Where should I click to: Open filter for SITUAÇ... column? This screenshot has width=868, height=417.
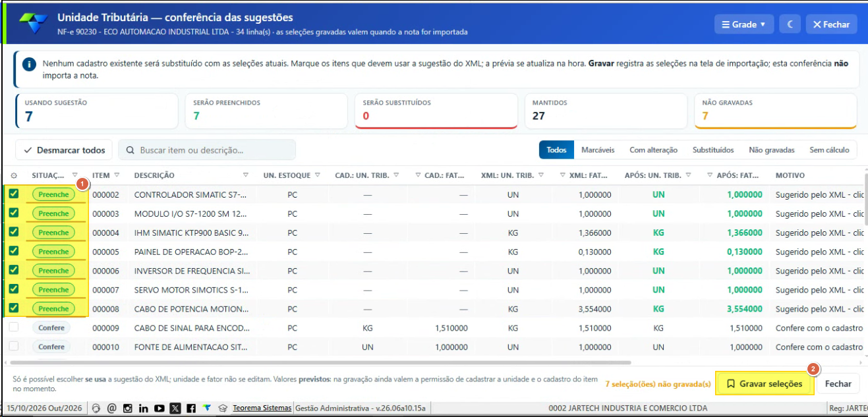click(x=74, y=175)
